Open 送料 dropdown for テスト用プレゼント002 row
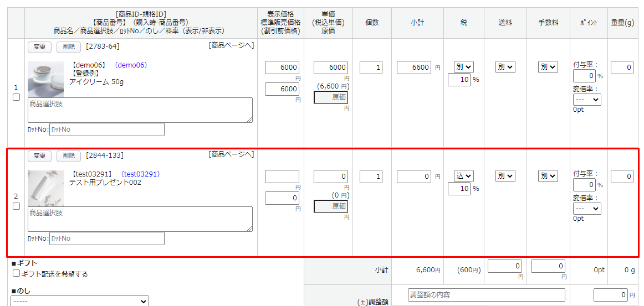 [505, 176]
